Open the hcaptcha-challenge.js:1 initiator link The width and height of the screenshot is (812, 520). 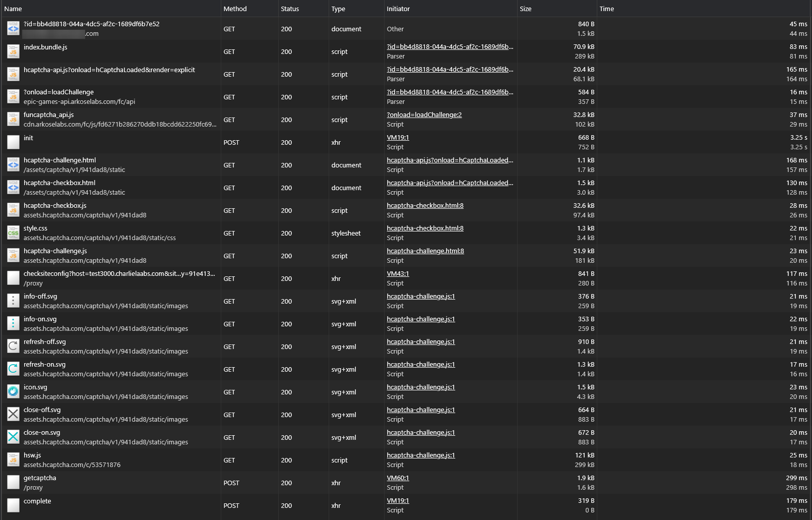pyautogui.click(x=420, y=296)
